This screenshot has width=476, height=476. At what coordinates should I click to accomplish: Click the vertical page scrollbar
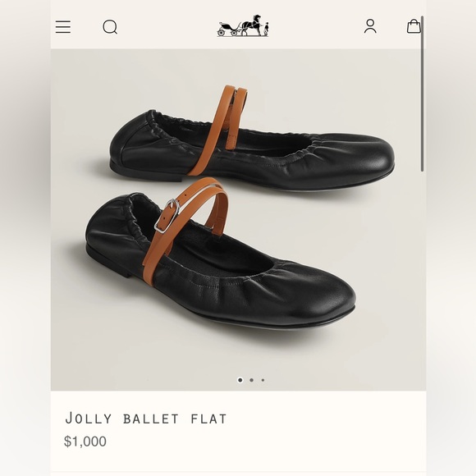423,94
